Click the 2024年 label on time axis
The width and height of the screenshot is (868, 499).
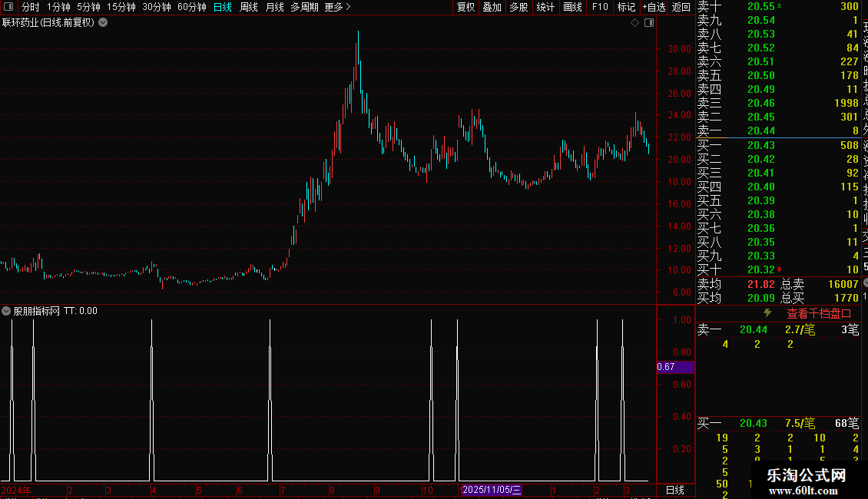16,490
